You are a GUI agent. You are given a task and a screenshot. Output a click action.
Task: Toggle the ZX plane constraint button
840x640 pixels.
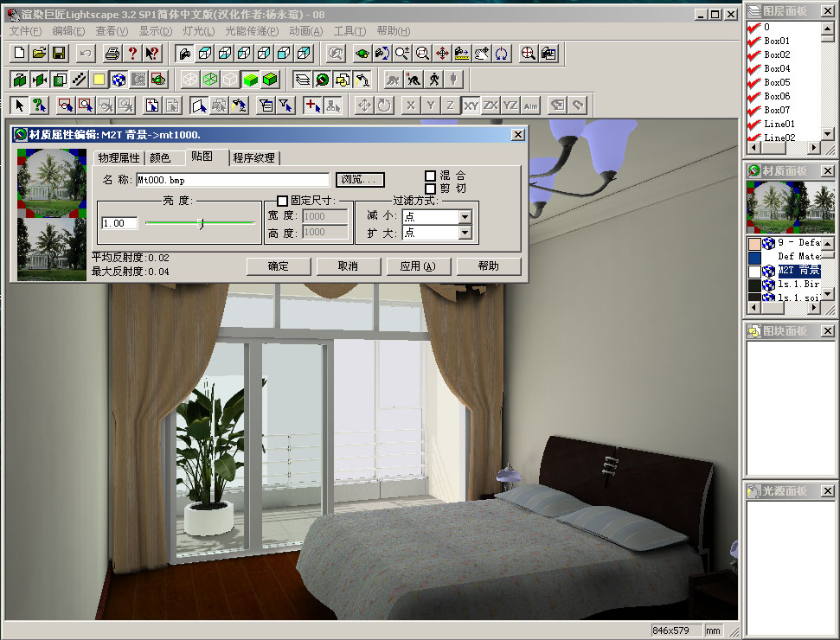click(491, 105)
